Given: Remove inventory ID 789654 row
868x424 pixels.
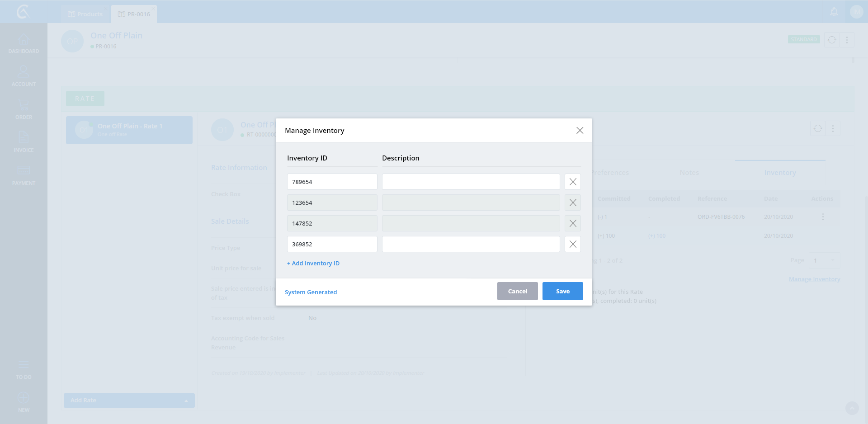Looking at the screenshot, I should (x=572, y=182).
